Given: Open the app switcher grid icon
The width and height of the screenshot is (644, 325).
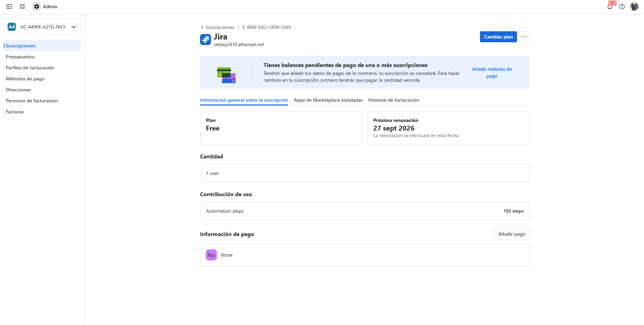Looking at the screenshot, I should tap(22, 7).
